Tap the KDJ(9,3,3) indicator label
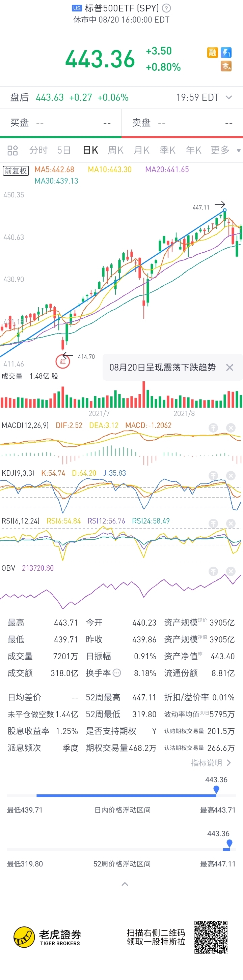243x980 pixels. [x=18, y=473]
